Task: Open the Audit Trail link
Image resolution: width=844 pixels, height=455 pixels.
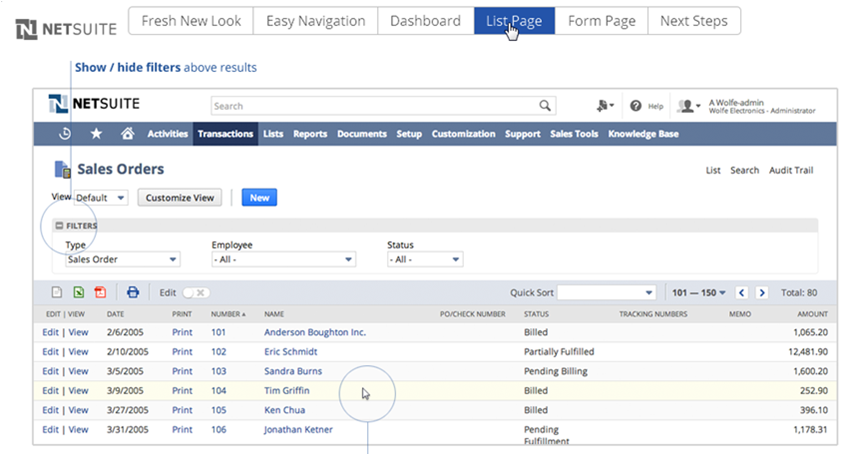Action: pyautogui.click(x=791, y=170)
